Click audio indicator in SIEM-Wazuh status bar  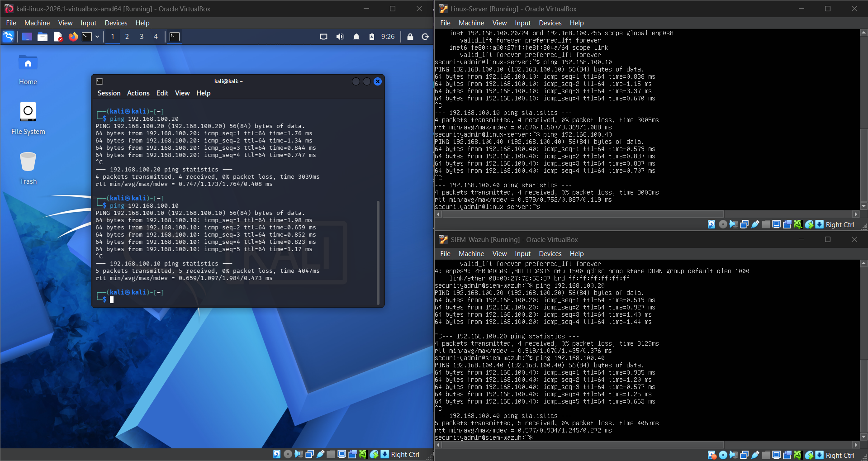tap(734, 455)
